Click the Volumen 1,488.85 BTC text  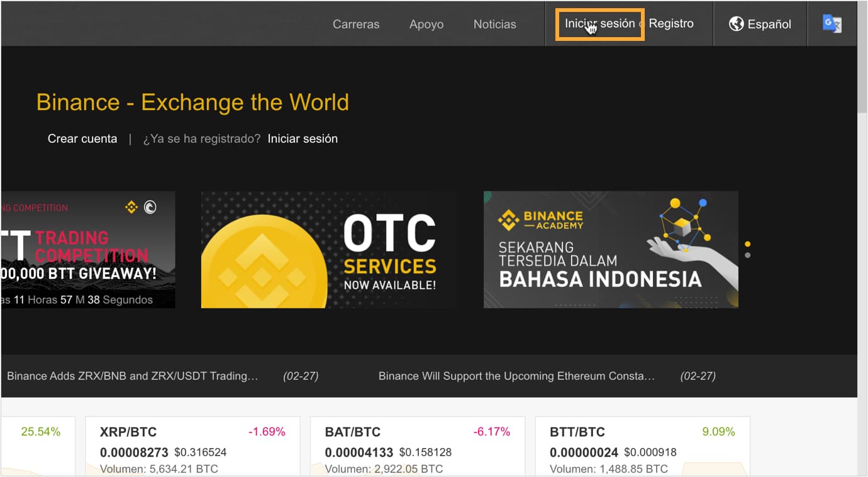pyautogui.click(x=609, y=469)
